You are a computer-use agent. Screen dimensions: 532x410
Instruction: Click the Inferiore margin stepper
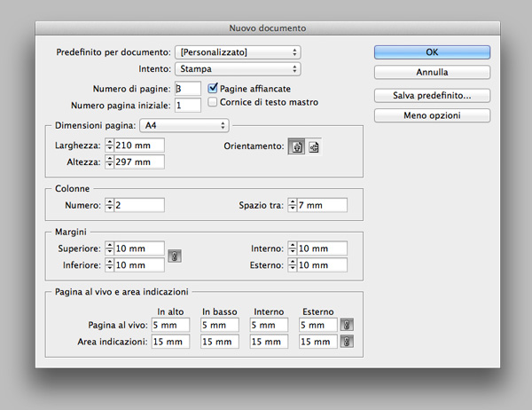click(109, 265)
